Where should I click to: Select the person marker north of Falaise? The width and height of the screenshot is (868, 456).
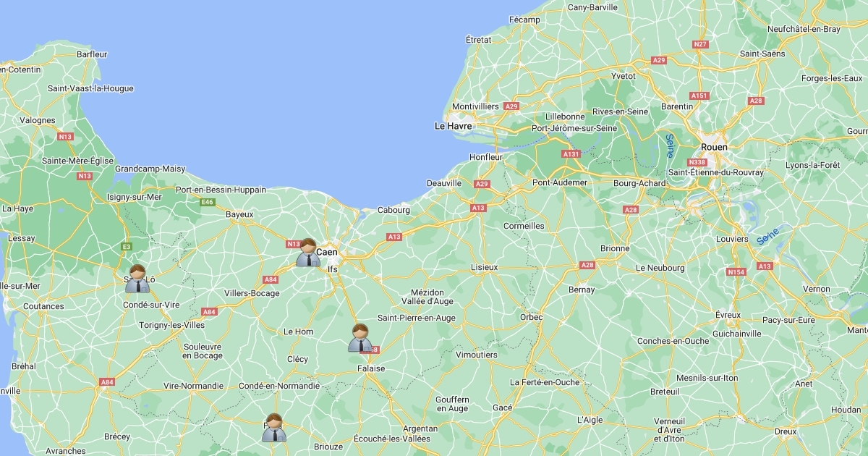click(x=360, y=338)
